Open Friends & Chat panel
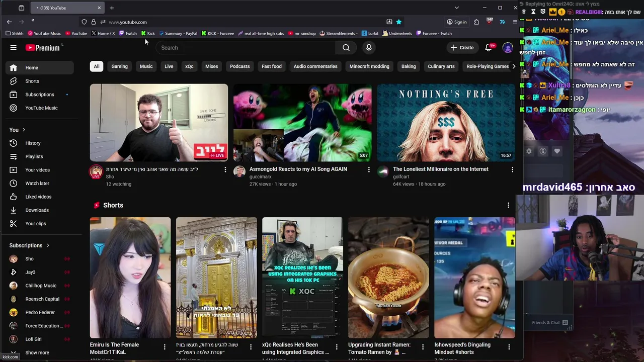The image size is (644, 362). (550, 323)
